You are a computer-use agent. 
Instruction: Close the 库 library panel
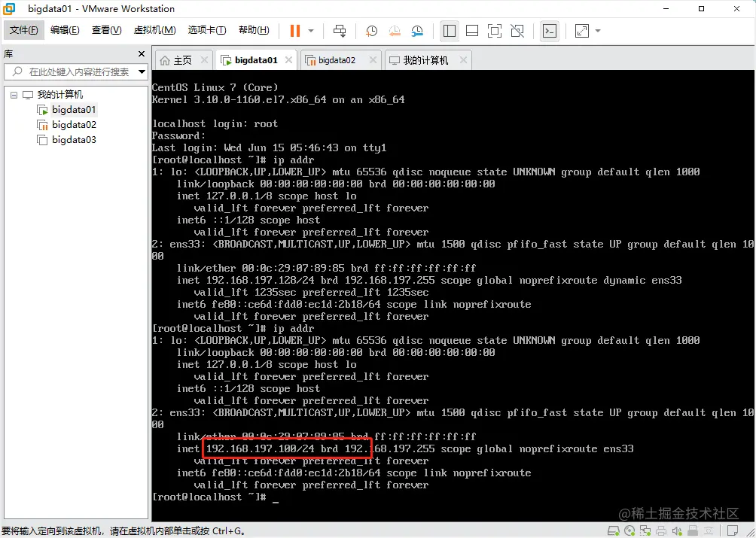[x=142, y=53]
